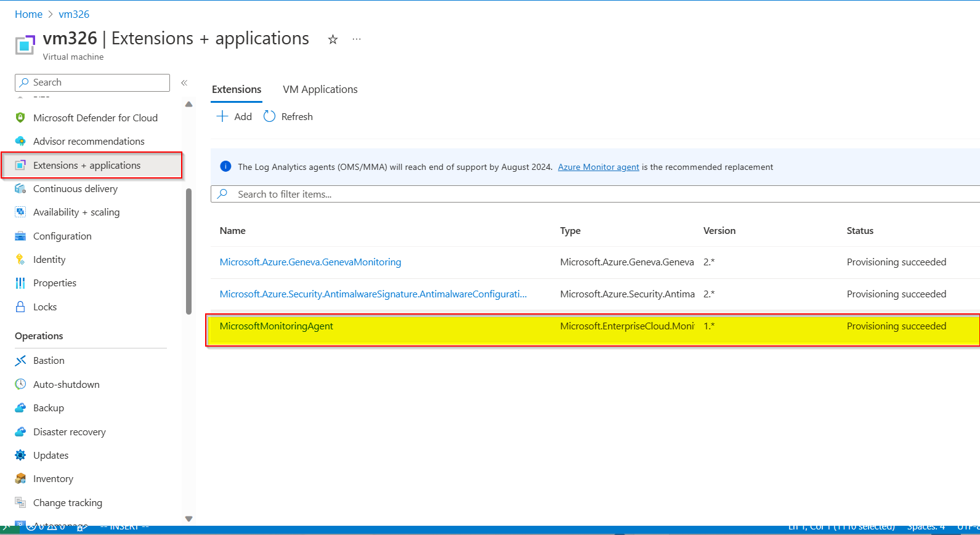Open the Configuration menu item
The image size is (980, 535).
[x=62, y=236]
